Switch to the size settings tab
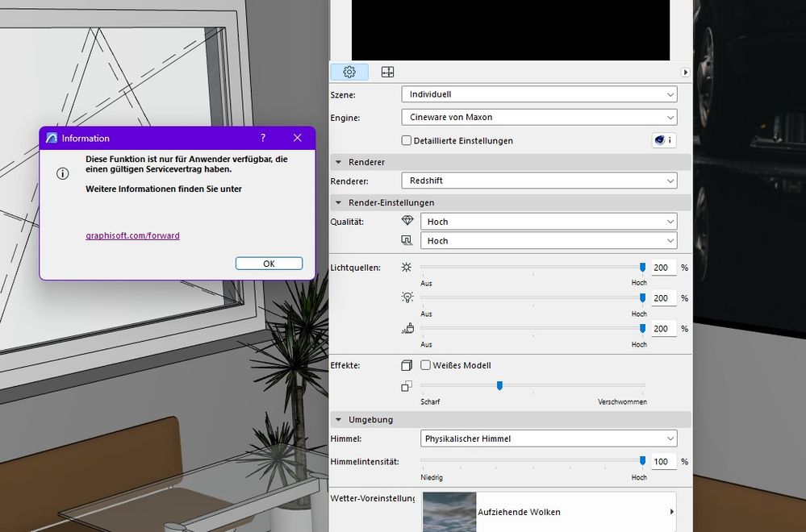This screenshot has height=532, width=806. tap(387, 72)
